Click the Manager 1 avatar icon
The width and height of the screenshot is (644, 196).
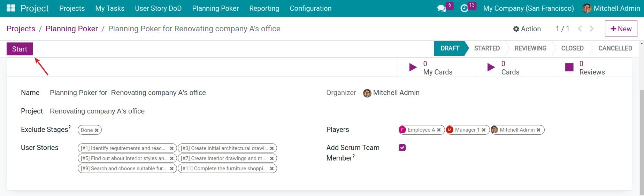[450, 130]
